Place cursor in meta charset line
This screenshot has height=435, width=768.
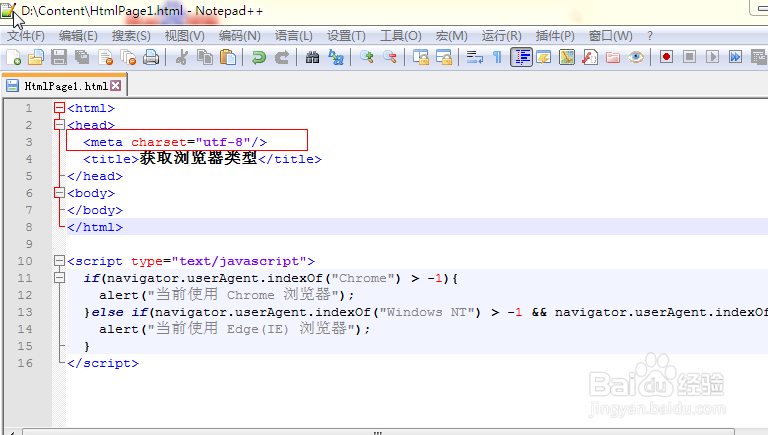(x=175, y=142)
